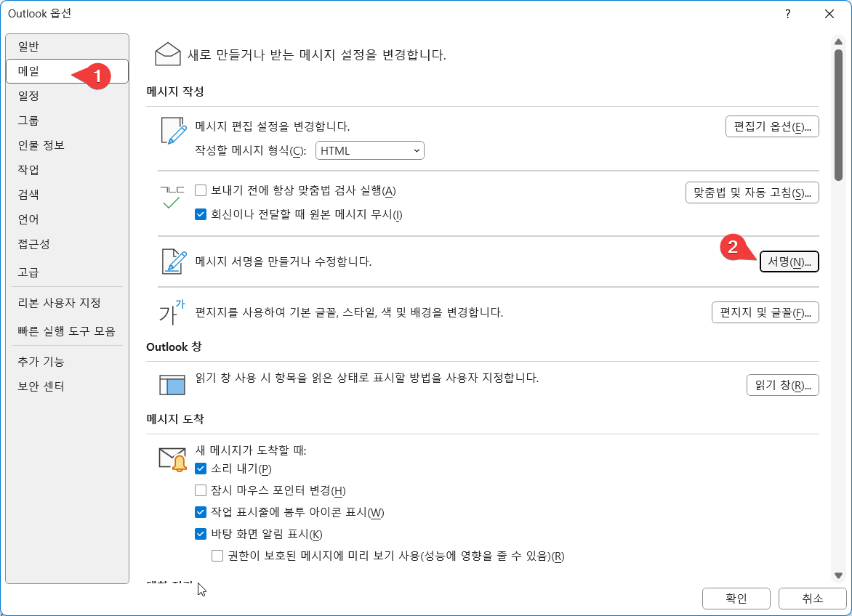The image size is (852, 616).
Task: Cancel with the 취소 button
Action: pyautogui.click(x=812, y=599)
